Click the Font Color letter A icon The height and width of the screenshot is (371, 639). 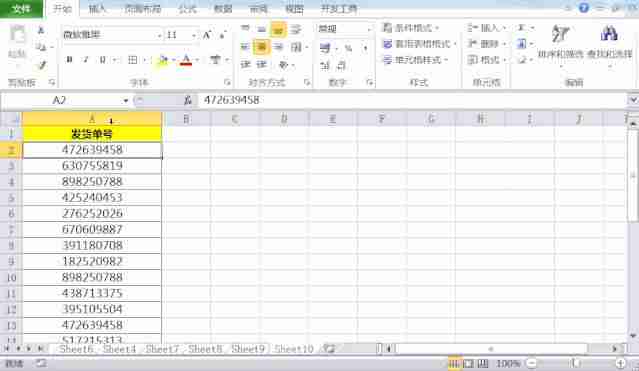point(186,60)
